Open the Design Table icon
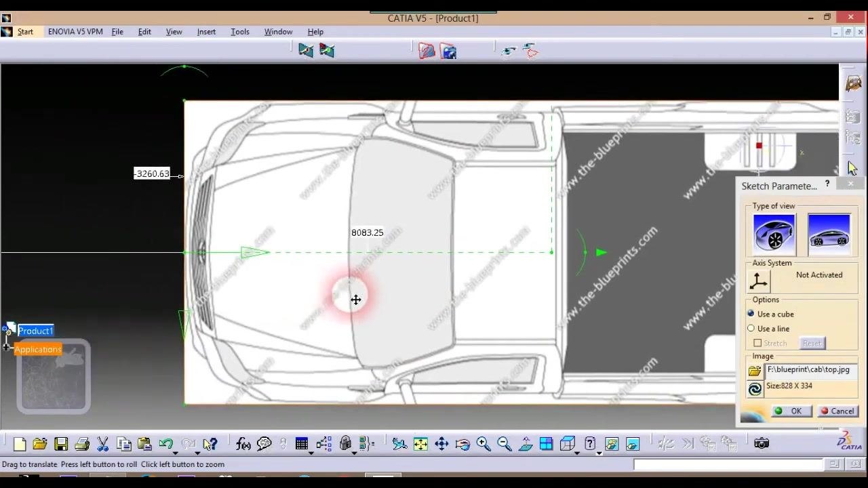This screenshot has height=488, width=868. 302,444
